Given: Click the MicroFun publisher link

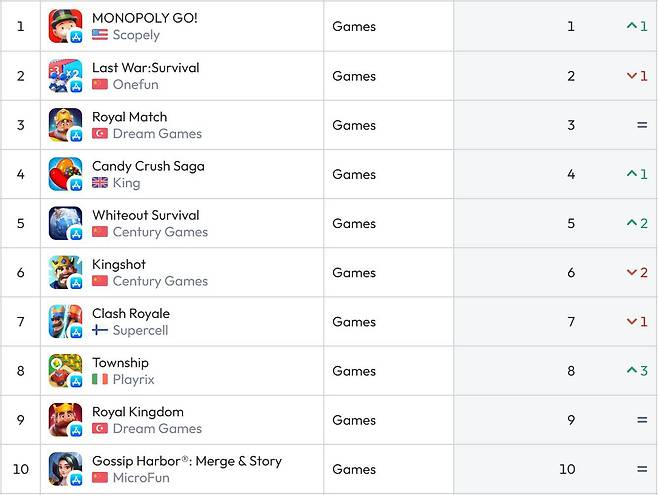Looking at the screenshot, I should click(x=141, y=478).
